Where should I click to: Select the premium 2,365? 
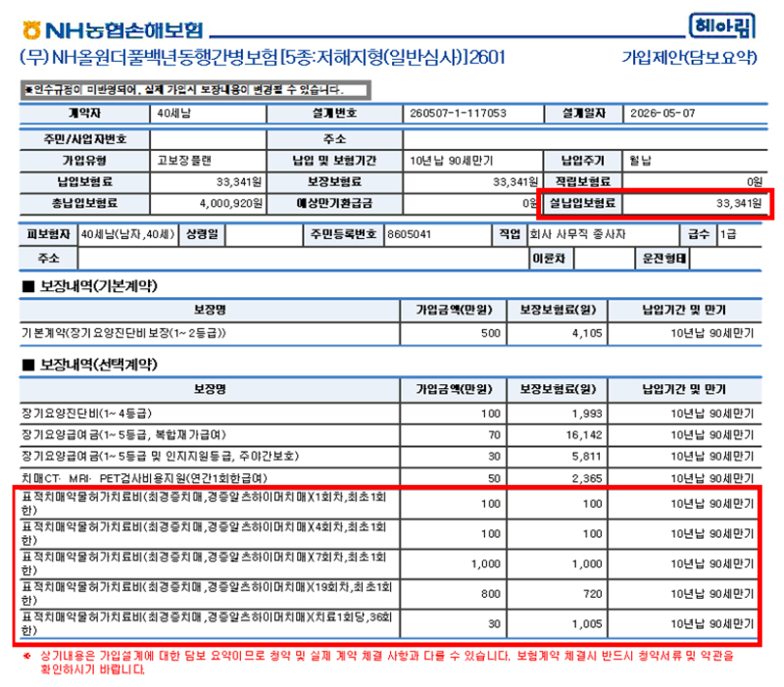click(587, 478)
